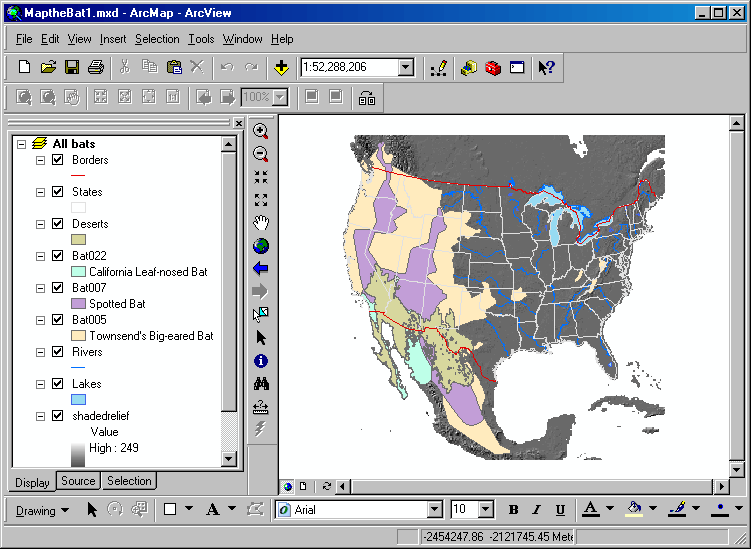Screen dimensions: 751x549
Task: Click the Fixed Zoom In arrows icon
Action: coord(261,177)
